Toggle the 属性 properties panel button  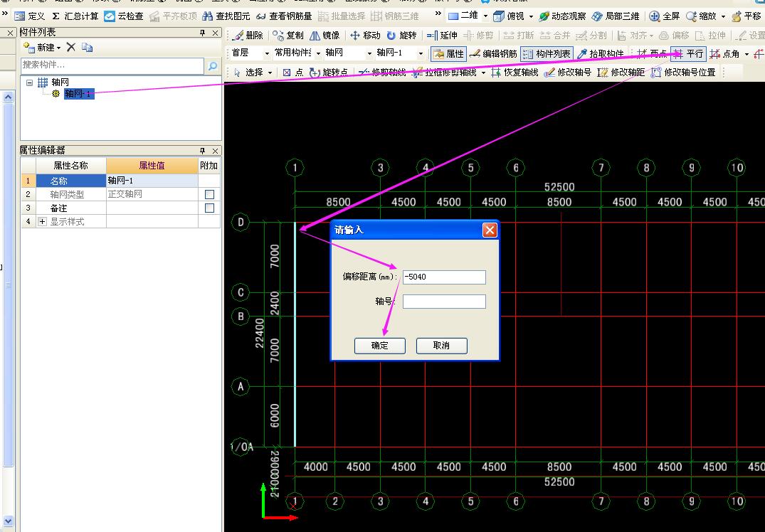click(x=449, y=53)
